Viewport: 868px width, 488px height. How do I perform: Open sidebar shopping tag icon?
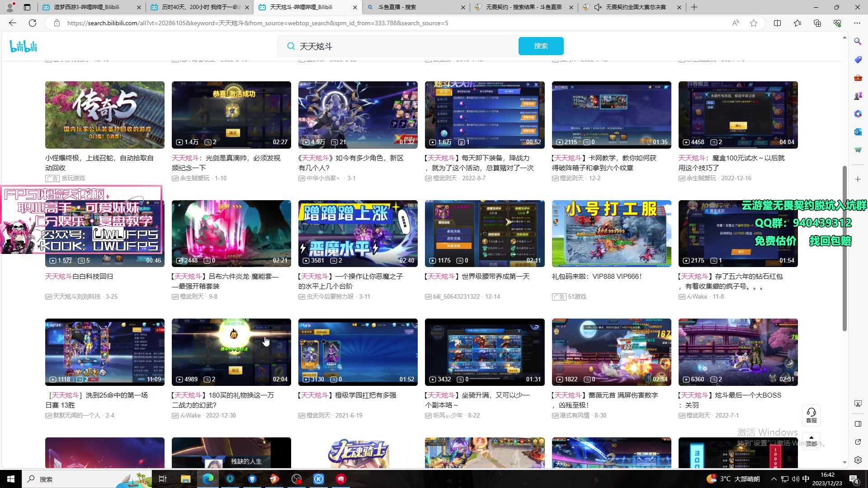(x=858, y=60)
